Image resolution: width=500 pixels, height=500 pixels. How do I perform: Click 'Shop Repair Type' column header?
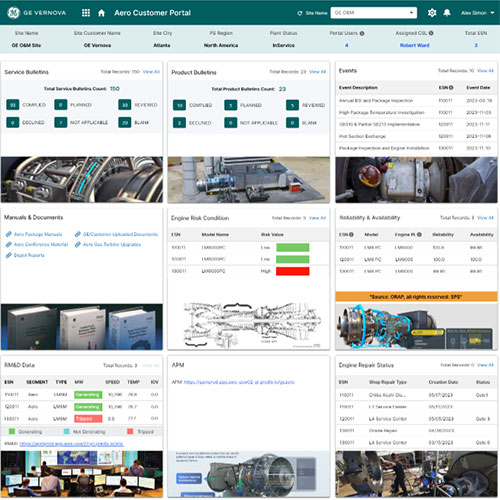pos(388,382)
